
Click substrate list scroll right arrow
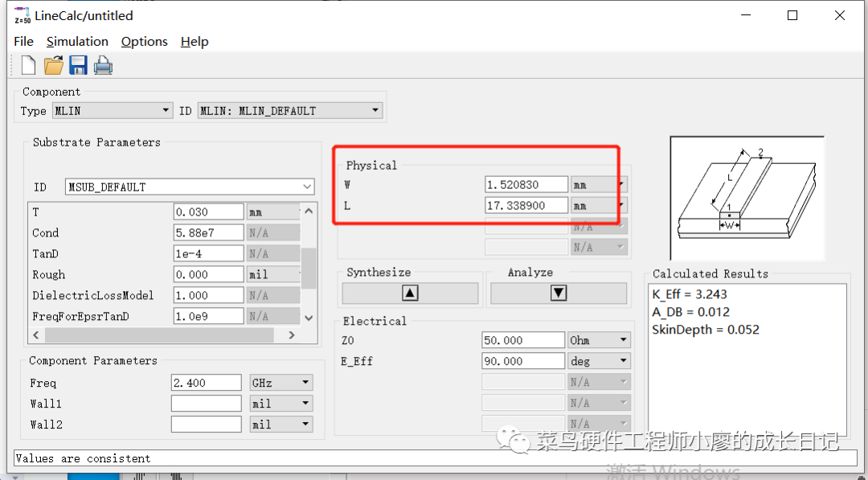(292, 335)
